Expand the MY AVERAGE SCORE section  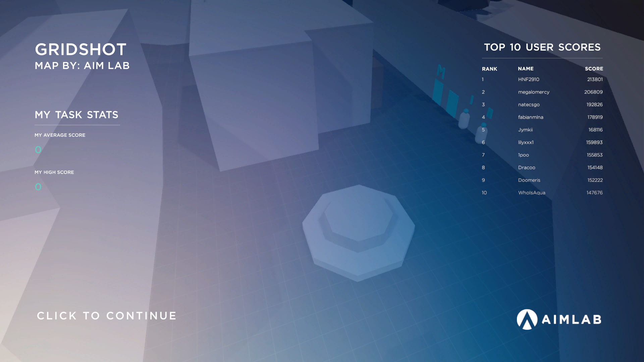(60, 135)
